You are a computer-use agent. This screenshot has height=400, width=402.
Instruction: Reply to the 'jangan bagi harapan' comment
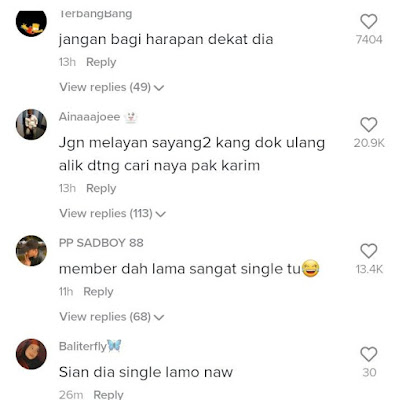click(101, 62)
